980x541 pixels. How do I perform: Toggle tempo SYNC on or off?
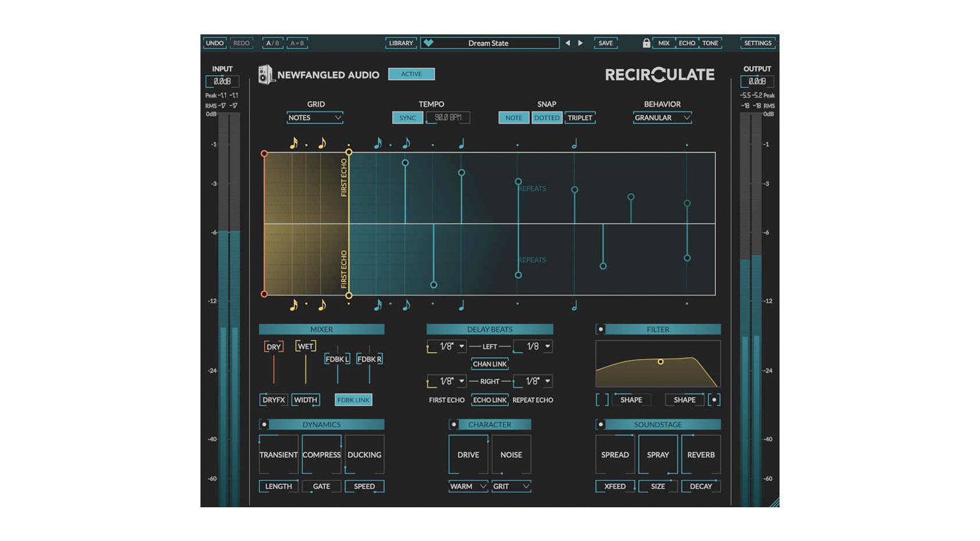(x=407, y=118)
